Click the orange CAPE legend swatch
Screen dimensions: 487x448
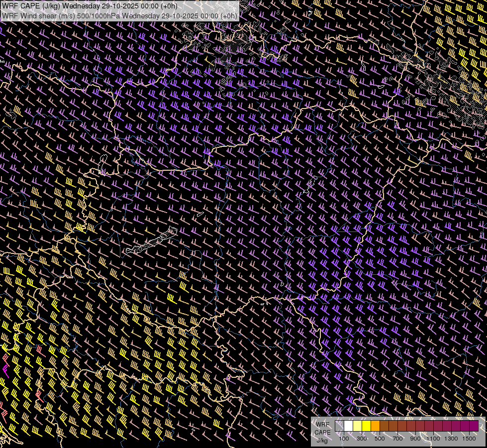[x=375, y=426]
